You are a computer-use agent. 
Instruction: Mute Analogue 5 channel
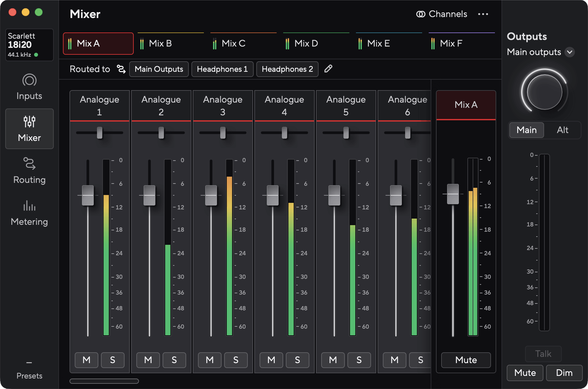pyautogui.click(x=333, y=360)
